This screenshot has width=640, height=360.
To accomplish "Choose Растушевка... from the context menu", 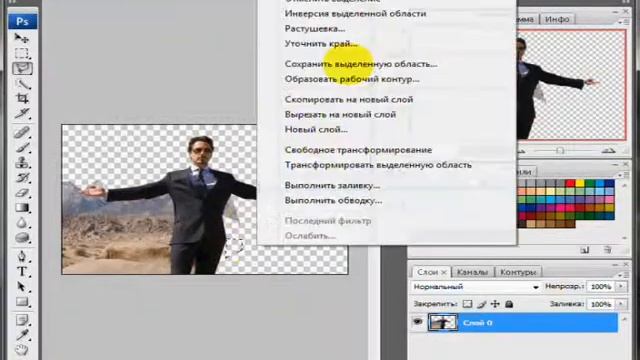I will pyautogui.click(x=315, y=29).
